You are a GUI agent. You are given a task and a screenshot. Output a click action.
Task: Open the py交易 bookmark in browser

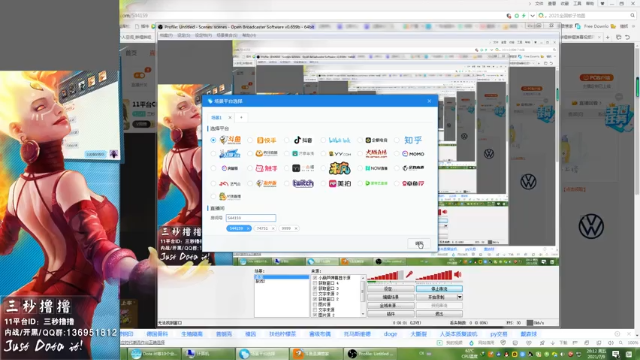498,334
